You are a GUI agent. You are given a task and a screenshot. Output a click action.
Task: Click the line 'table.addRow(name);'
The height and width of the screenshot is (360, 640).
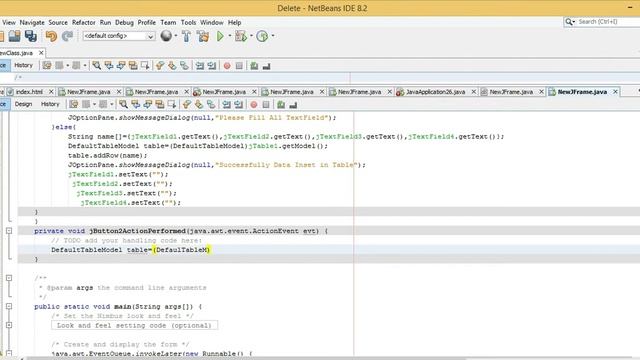click(107, 156)
